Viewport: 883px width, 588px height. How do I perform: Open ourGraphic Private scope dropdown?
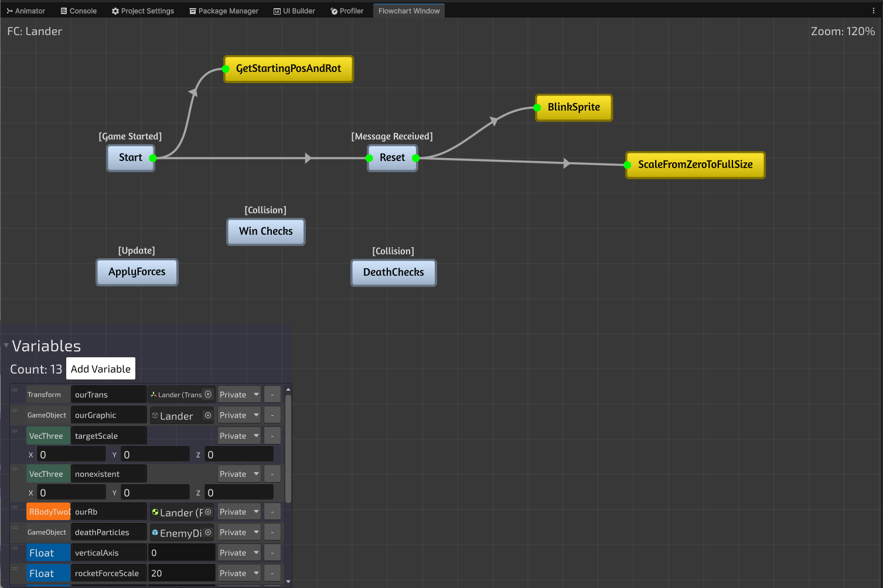239,415
